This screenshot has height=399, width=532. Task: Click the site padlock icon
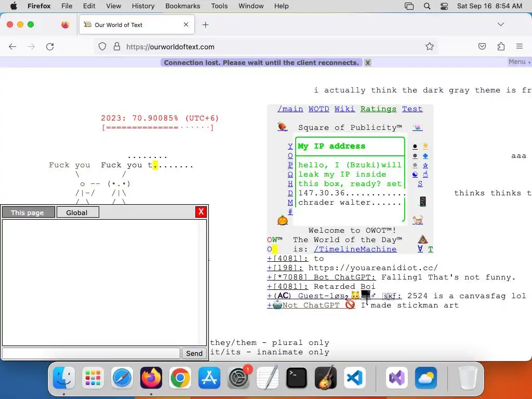tap(117, 46)
